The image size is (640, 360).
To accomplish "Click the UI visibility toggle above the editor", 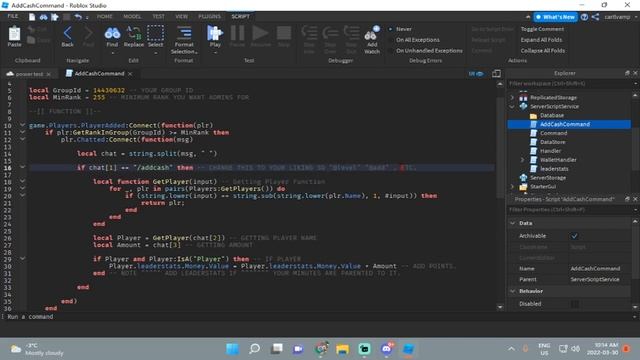I will [476, 74].
